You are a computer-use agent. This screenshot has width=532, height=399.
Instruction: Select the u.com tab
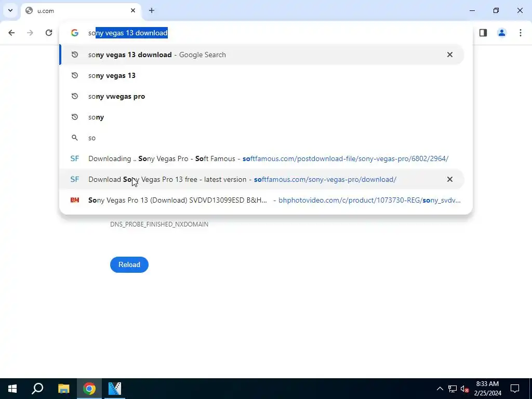tap(81, 11)
